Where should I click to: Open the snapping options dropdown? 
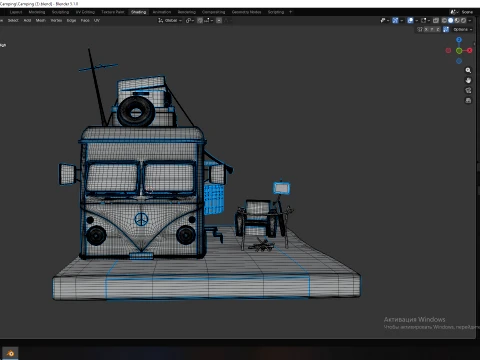tap(209, 20)
